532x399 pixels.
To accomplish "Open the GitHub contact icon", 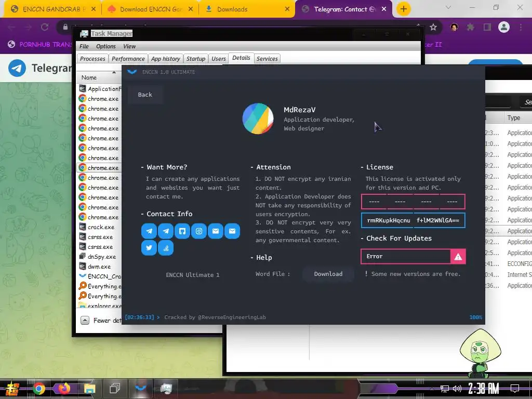I will tap(182, 231).
